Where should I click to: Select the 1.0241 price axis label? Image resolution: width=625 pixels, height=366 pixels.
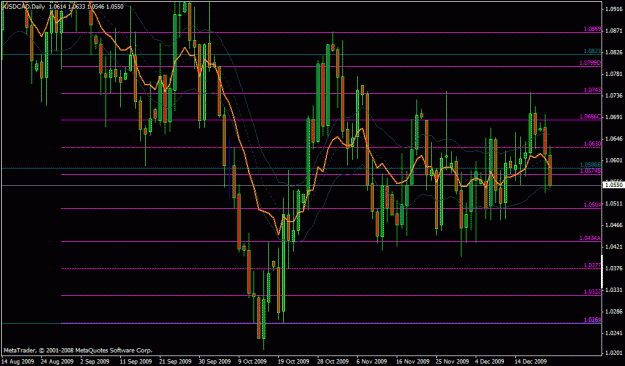tap(613, 333)
